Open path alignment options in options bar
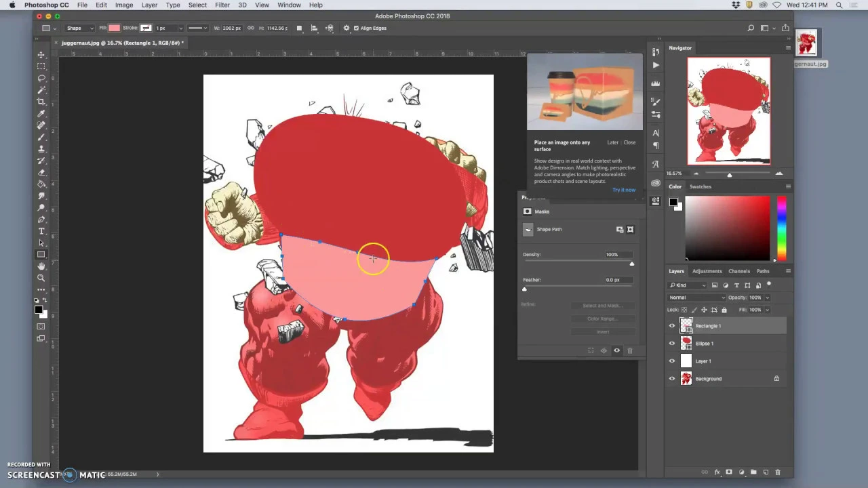 [x=314, y=28]
